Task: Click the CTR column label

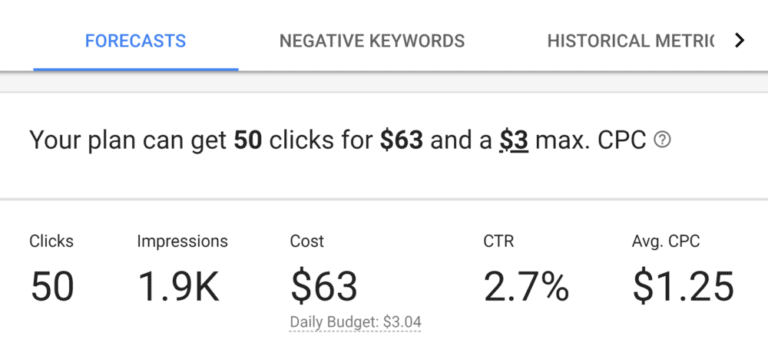Action: pyautogui.click(x=499, y=241)
